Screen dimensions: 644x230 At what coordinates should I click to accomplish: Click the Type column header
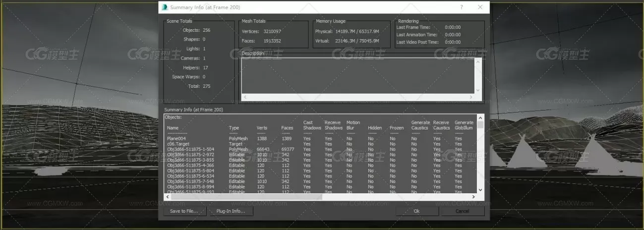click(x=234, y=128)
